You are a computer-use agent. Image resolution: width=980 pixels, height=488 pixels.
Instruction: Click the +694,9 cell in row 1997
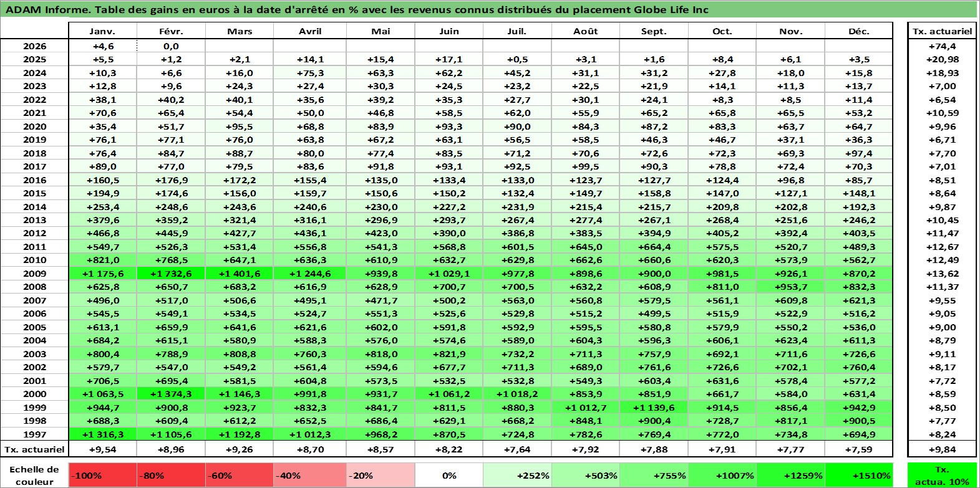click(x=859, y=434)
